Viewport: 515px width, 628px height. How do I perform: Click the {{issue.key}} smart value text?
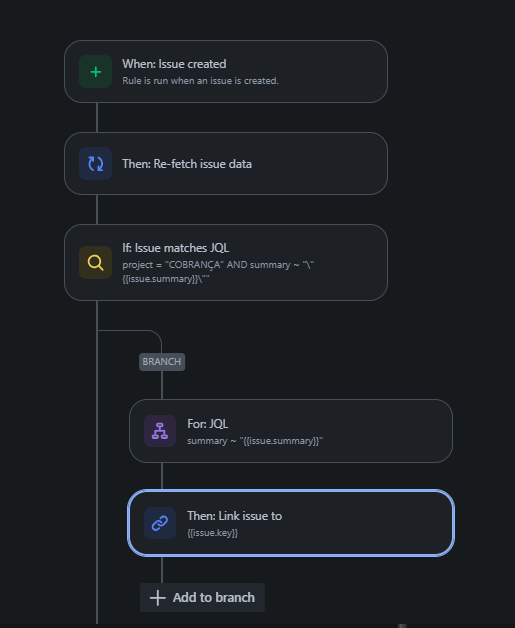213,533
